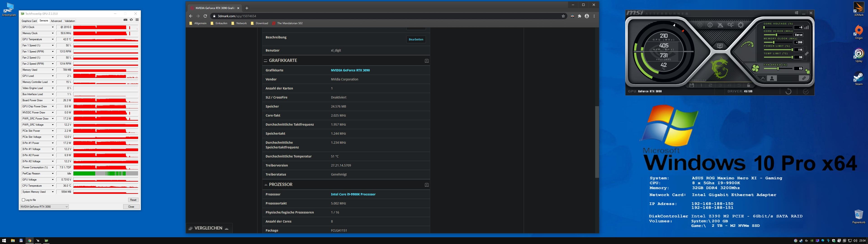Take a GPU-Z screenshot with the camera icon
This screenshot has width=868, height=244.
coord(125,20)
